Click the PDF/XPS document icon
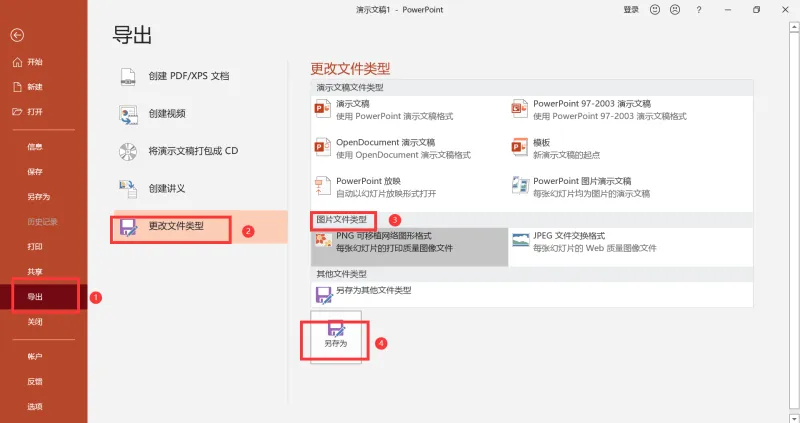Viewport: 800px width, 423px height. (x=128, y=77)
